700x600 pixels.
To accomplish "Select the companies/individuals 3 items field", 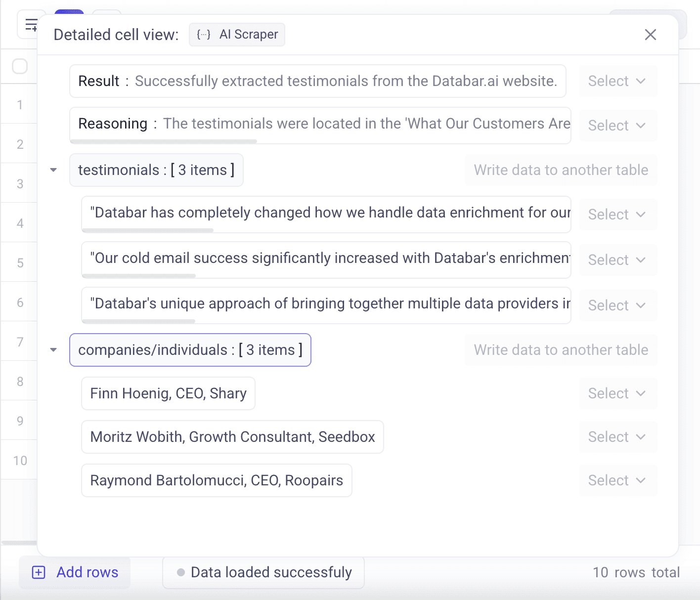I will point(190,350).
